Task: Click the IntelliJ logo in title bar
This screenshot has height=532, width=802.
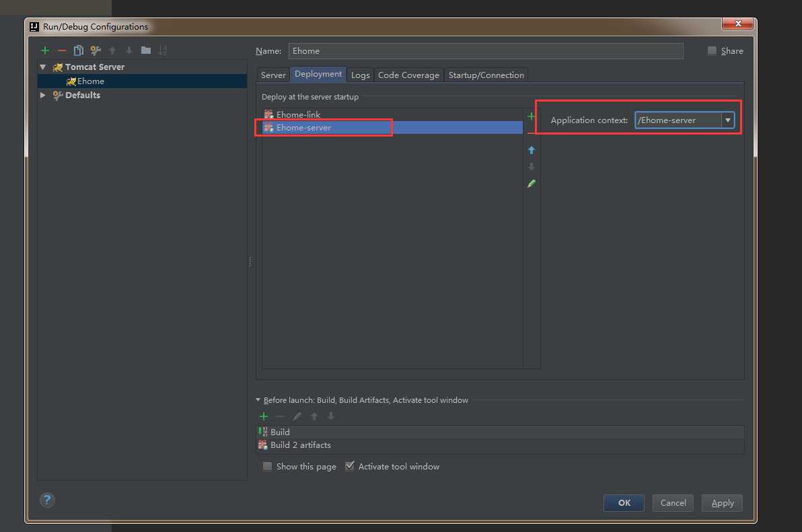Action: pyautogui.click(x=34, y=27)
